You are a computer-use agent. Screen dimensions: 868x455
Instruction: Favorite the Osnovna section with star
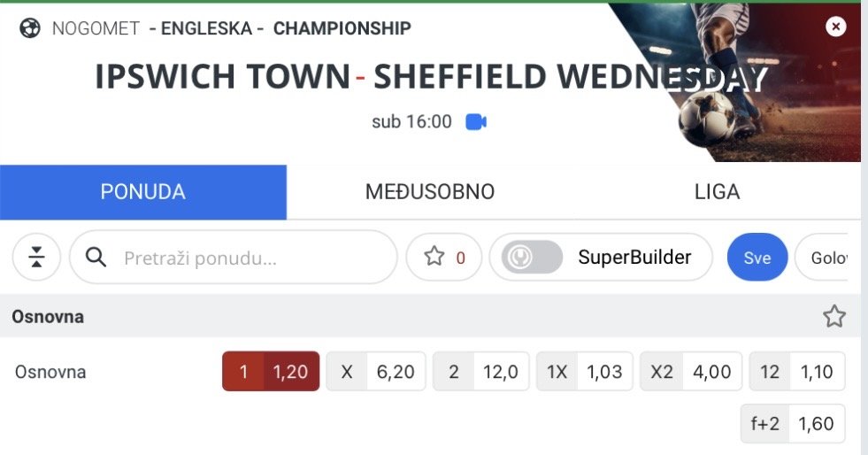834,316
